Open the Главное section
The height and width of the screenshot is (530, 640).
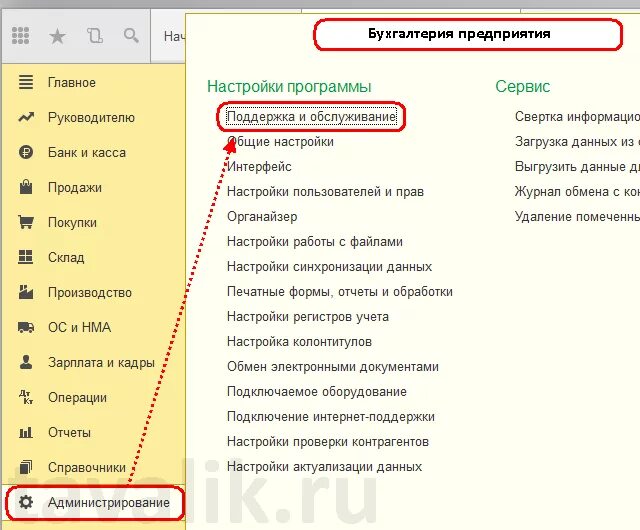tap(72, 83)
